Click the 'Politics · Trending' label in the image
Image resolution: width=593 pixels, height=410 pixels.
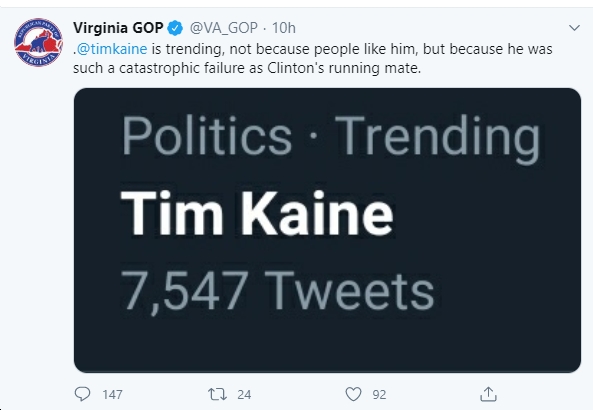[x=331, y=136]
